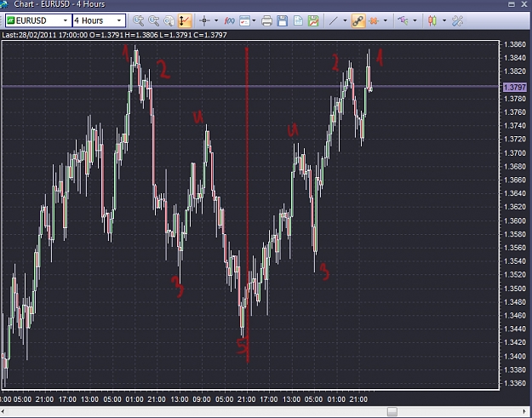532x418 pixels.
Task: Select the trend line drawing tool
Action: [x=334, y=20]
